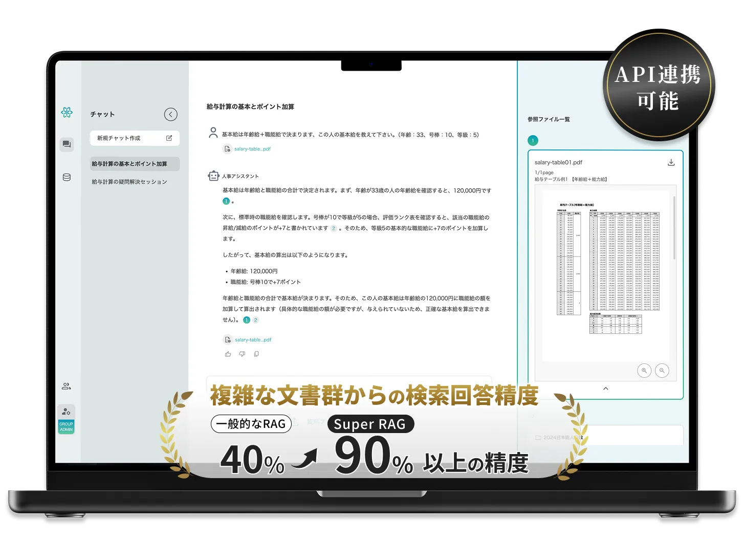Copy the 人事アシスタント response using copy icon

[256, 354]
